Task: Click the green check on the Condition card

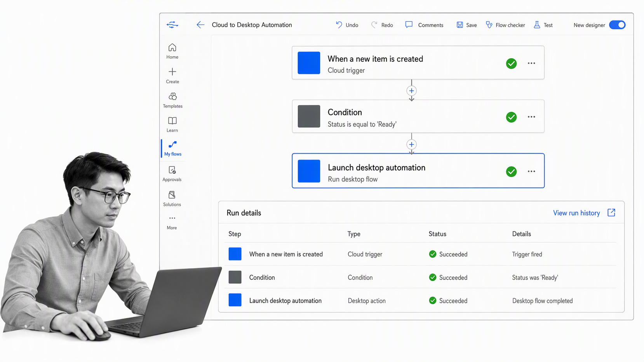Action: click(511, 117)
